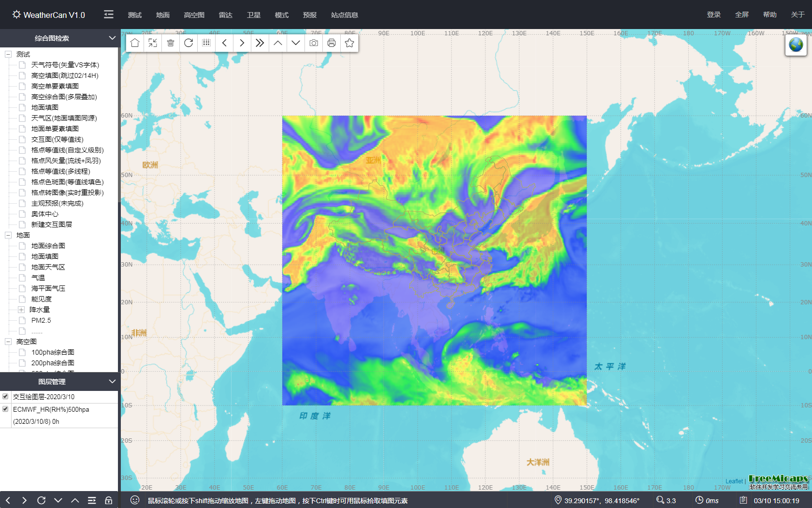Select the globe basemap icon on the map

(796, 44)
